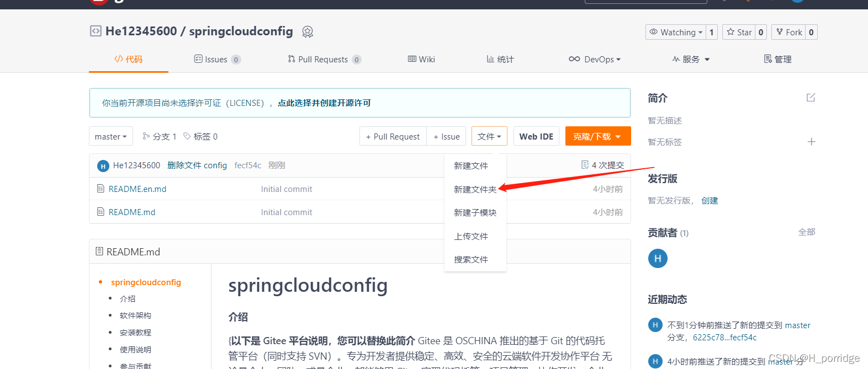Click 点此选择并创建开源许可 link

pos(324,103)
